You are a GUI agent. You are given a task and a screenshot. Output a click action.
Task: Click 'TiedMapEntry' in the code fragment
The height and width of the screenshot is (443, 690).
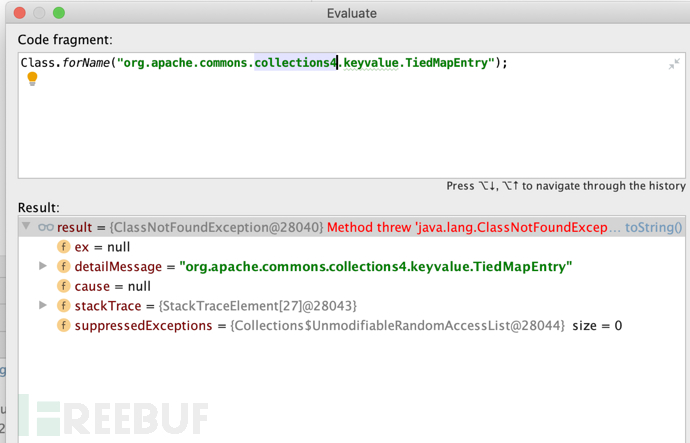click(446, 63)
